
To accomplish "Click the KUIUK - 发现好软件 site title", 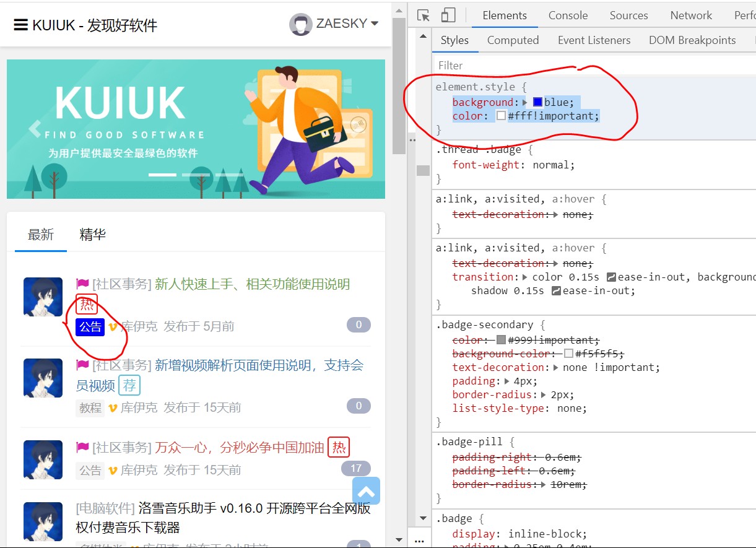I will tap(95, 25).
